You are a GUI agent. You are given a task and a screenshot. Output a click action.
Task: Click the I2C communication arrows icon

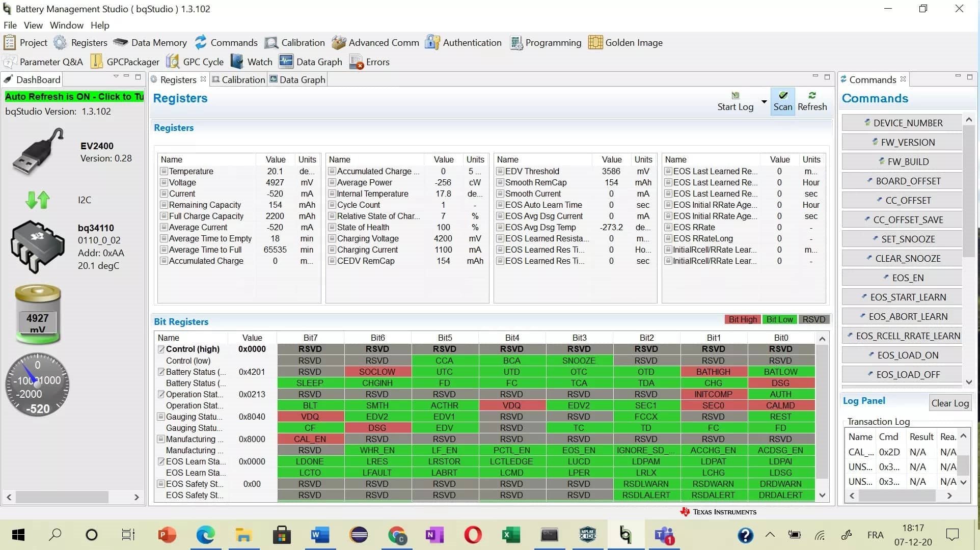(x=38, y=200)
